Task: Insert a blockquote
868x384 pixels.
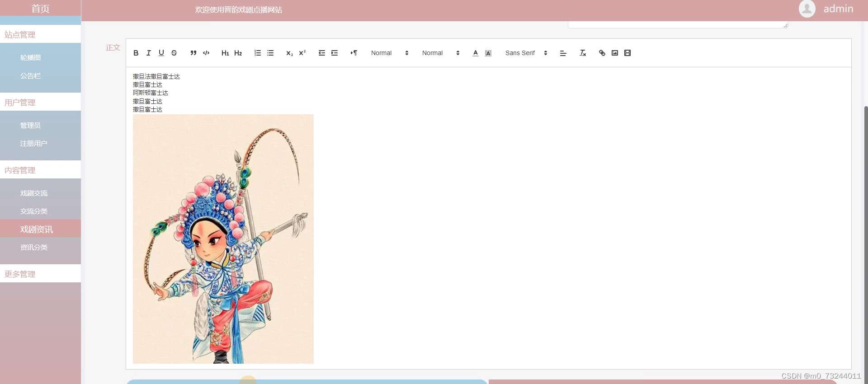Action: [x=193, y=53]
